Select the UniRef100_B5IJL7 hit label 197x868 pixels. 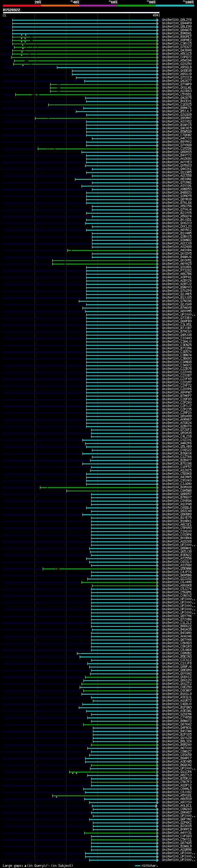point(177,111)
